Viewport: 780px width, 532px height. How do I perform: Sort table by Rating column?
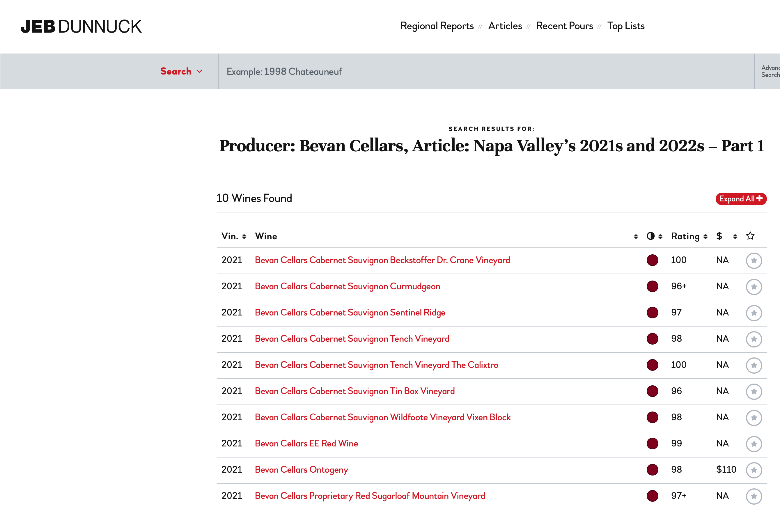[689, 236]
